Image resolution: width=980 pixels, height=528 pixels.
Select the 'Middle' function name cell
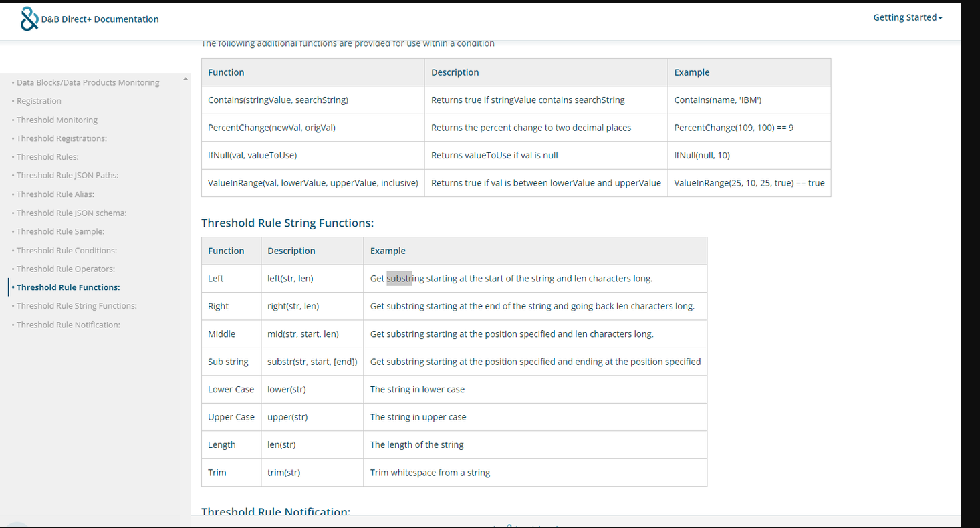point(231,334)
